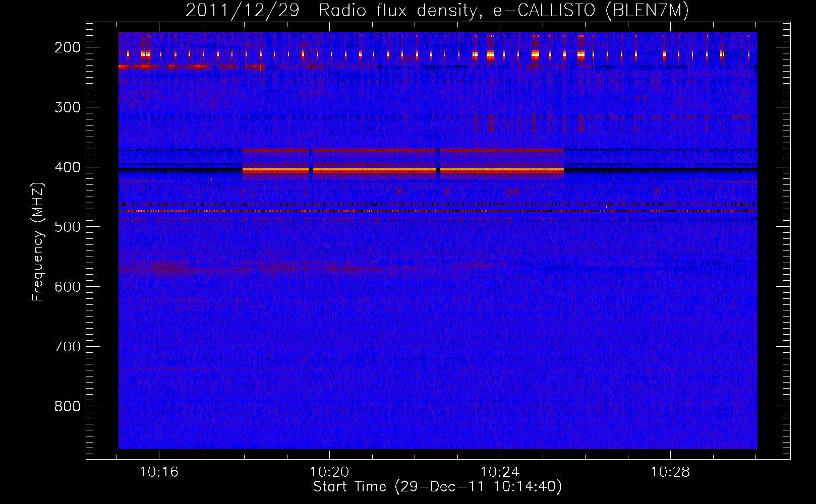Click the 200 frequency tick label

pos(68,47)
